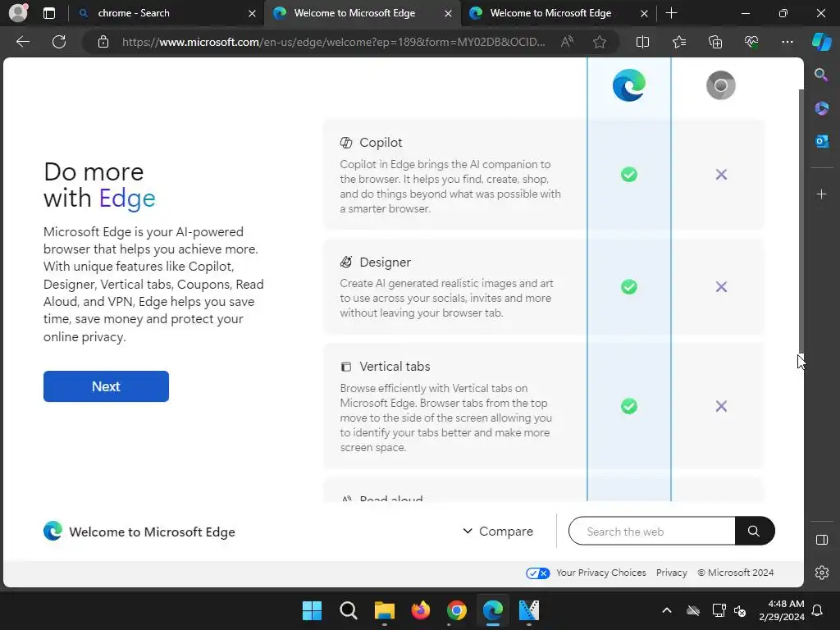Expand the Compare dropdown

pos(498,531)
